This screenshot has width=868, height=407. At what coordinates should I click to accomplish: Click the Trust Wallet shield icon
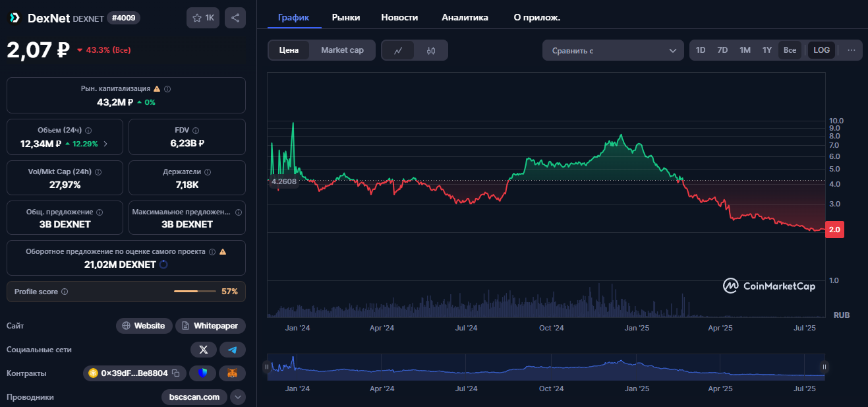(202, 373)
